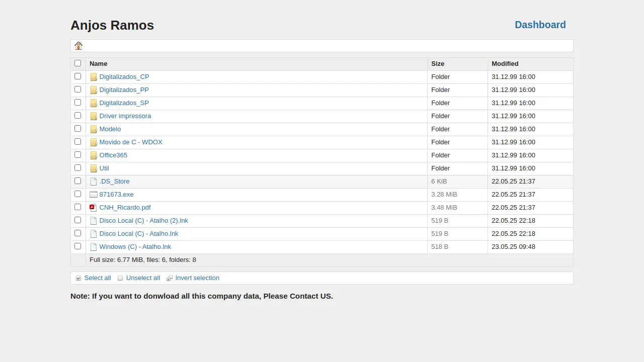Click the Invert selection icon
Screen dimensions: 644x362
170,278
